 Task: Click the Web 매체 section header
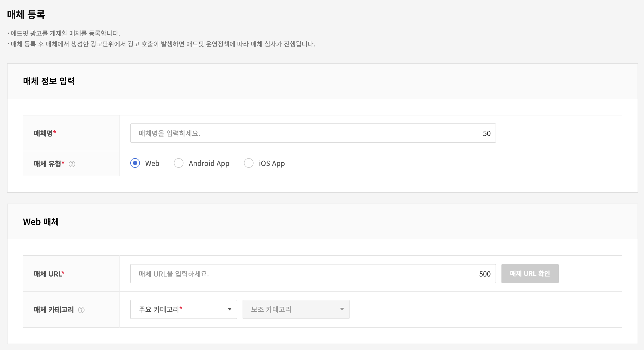(x=41, y=222)
